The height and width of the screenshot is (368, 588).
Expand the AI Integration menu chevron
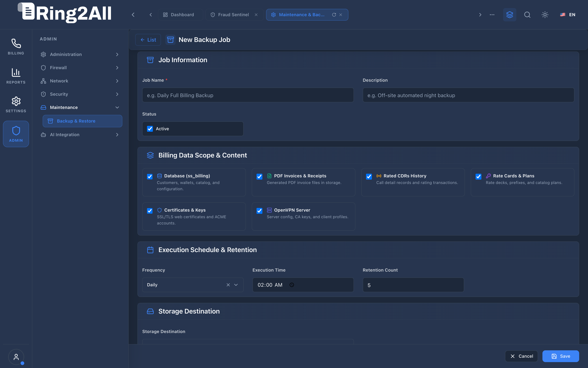point(117,135)
